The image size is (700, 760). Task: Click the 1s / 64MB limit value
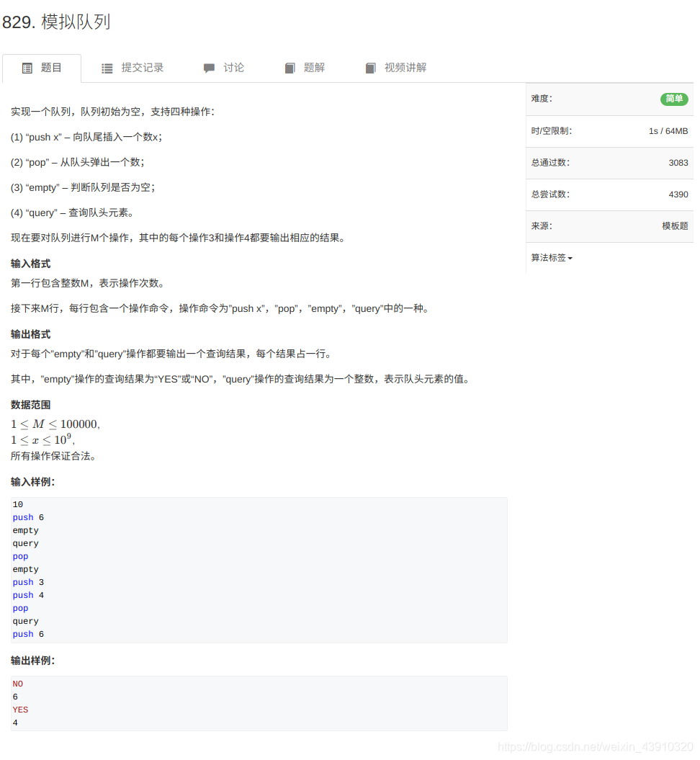668,130
